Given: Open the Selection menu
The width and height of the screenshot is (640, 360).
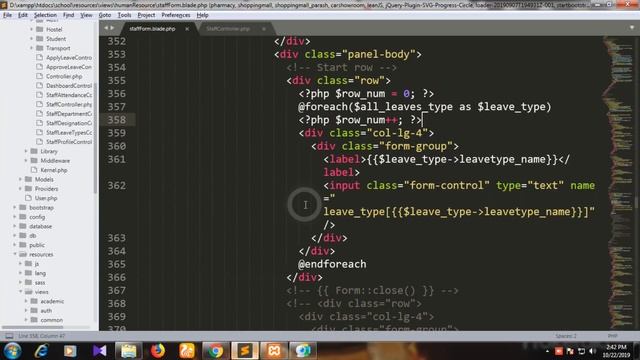Looking at the screenshot, I should point(45,15).
